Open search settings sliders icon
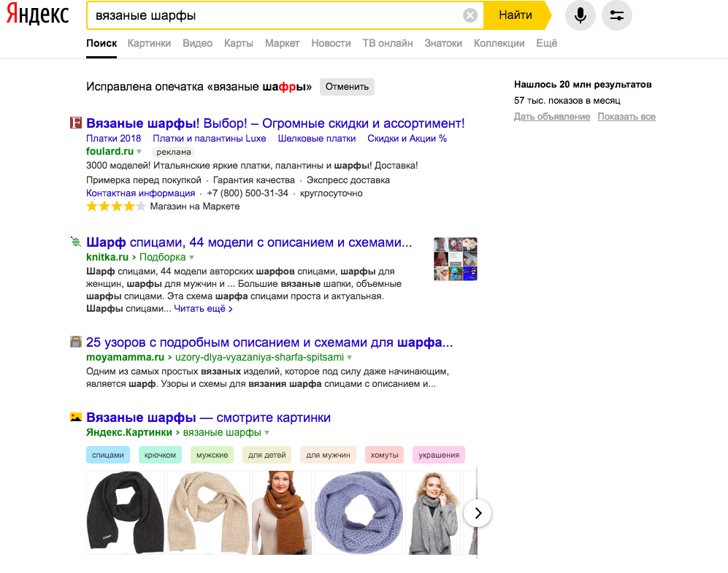728x573 pixels. (x=616, y=15)
